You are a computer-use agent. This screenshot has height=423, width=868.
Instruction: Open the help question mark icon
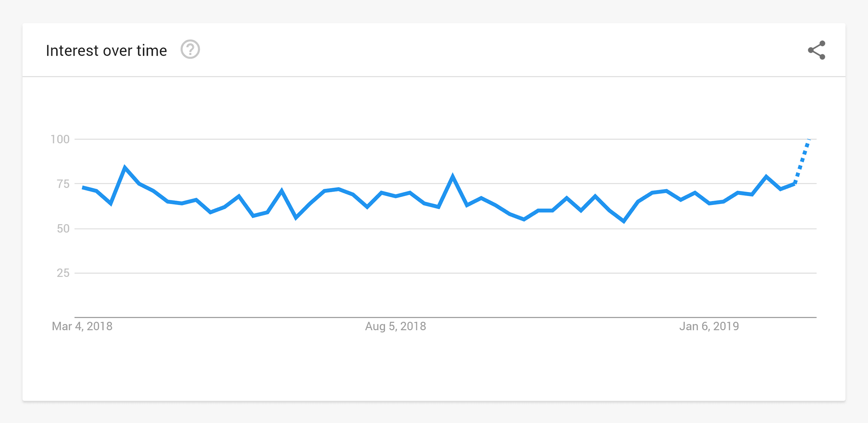pos(190,50)
